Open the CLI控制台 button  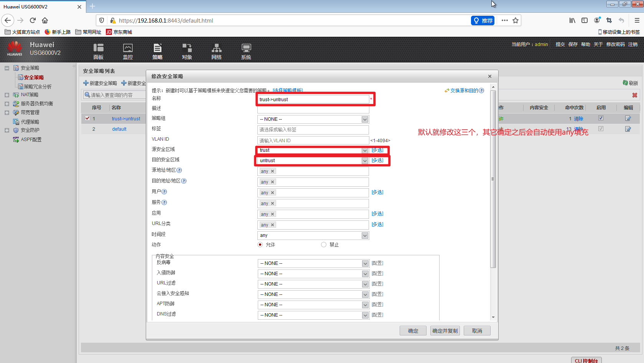coord(586,361)
